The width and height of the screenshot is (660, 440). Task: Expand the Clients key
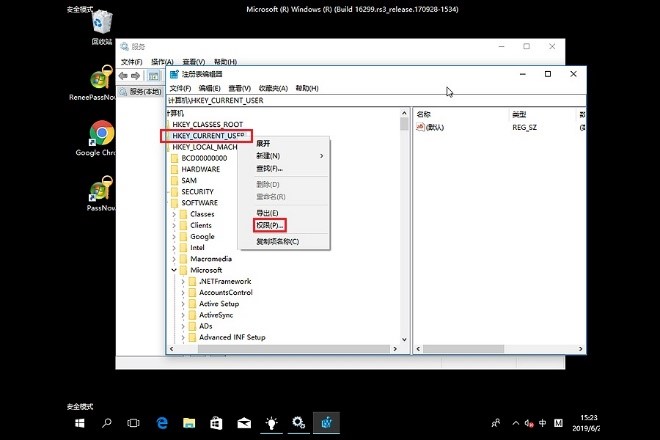tap(174, 226)
